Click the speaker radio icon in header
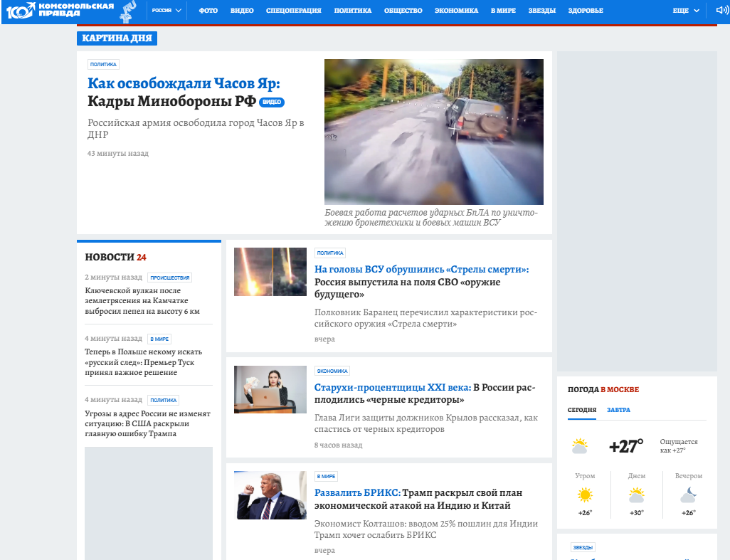The width and height of the screenshot is (730, 560). 721,11
